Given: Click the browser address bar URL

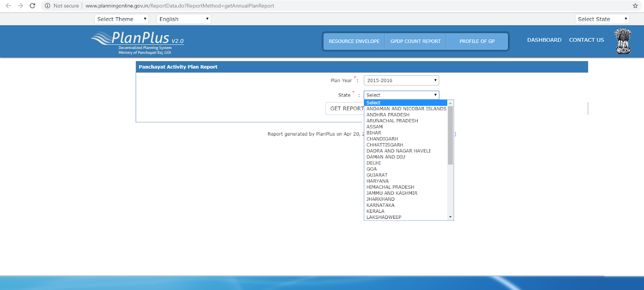Looking at the screenshot, I should [180, 6].
